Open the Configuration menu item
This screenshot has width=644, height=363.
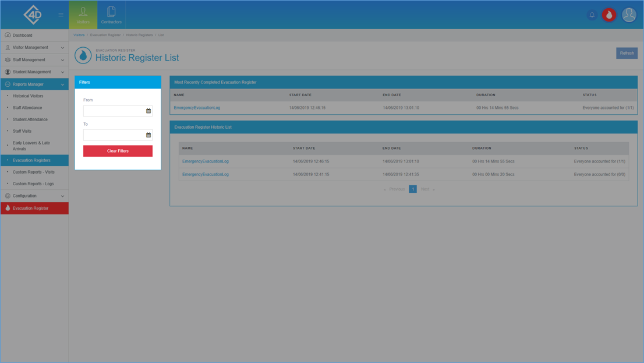pos(34,196)
